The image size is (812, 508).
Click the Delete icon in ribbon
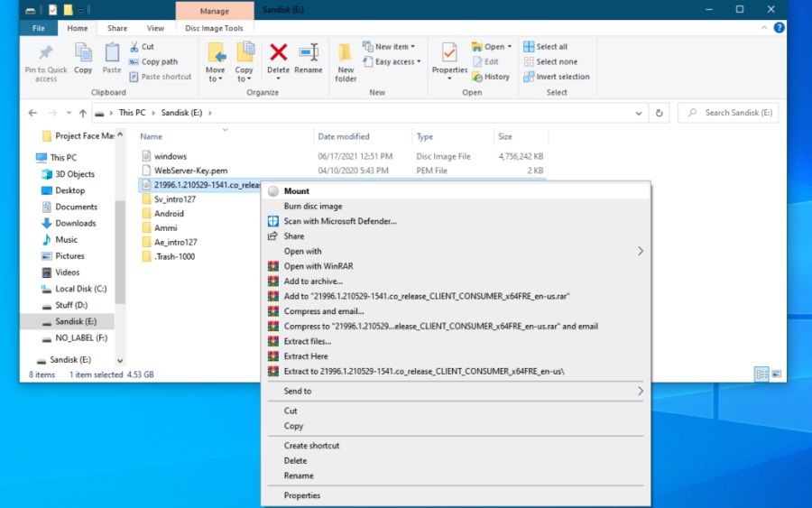pyautogui.click(x=279, y=53)
